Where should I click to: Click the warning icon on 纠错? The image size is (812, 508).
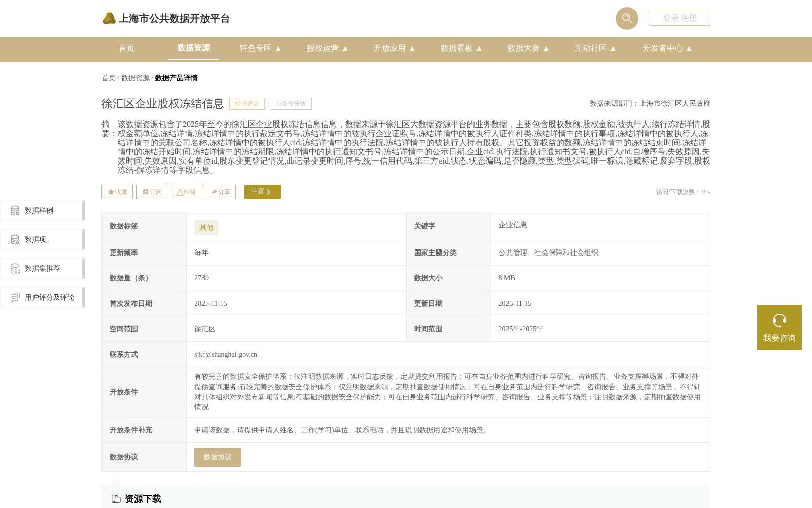[x=180, y=192]
